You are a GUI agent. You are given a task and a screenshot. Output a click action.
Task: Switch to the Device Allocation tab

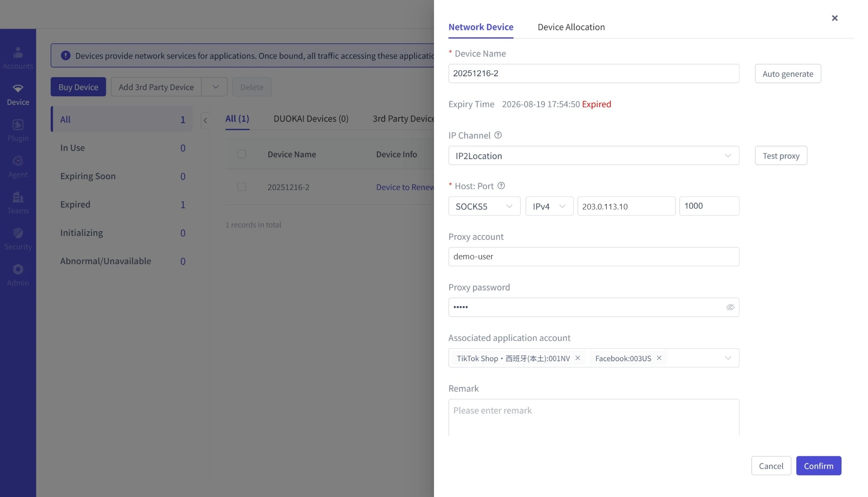tap(571, 27)
